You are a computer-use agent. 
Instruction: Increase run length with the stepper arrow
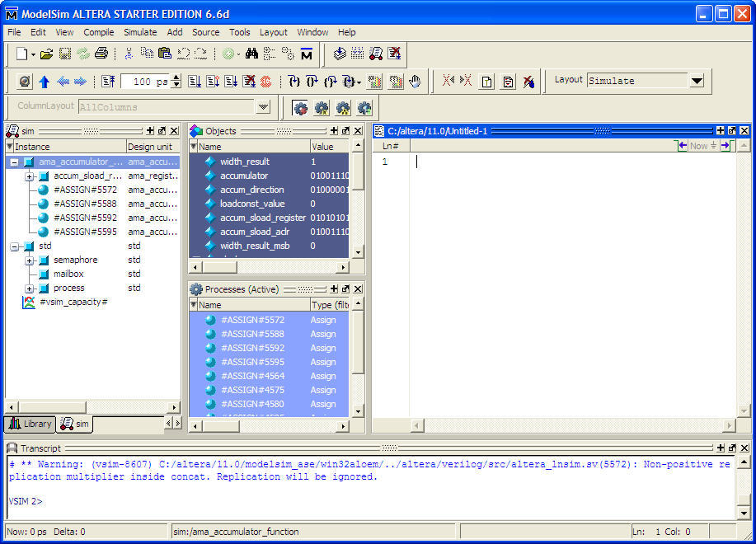(x=176, y=77)
